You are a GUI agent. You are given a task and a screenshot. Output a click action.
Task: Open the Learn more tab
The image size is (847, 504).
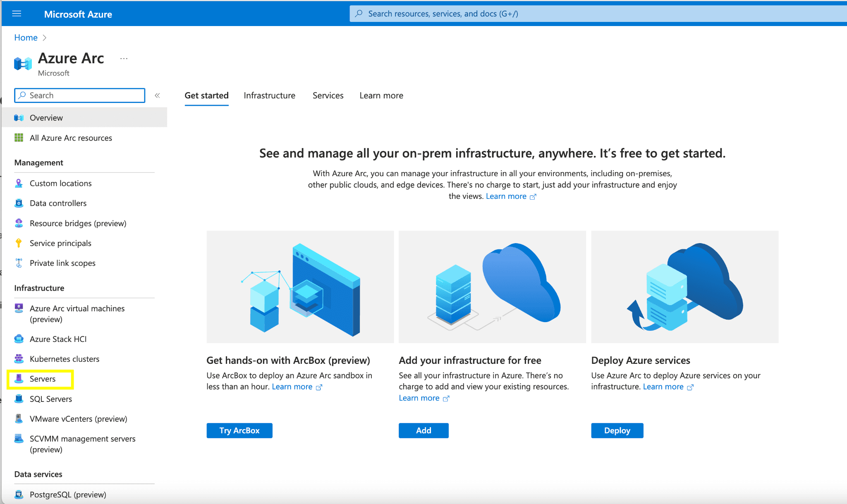381,96
